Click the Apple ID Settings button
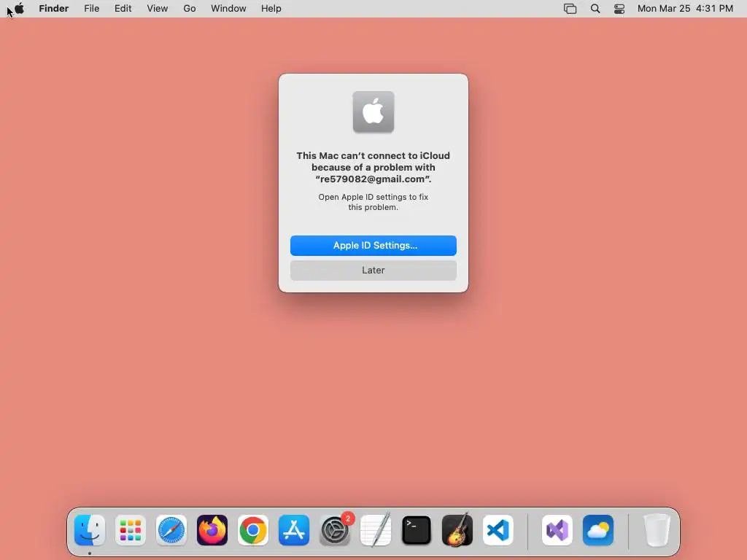The width and height of the screenshot is (747, 560). pyautogui.click(x=373, y=246)
